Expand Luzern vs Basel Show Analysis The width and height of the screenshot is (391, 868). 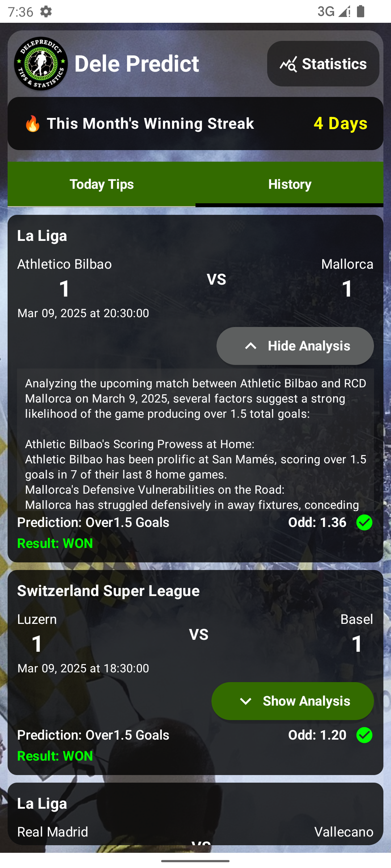coord(293,701)
